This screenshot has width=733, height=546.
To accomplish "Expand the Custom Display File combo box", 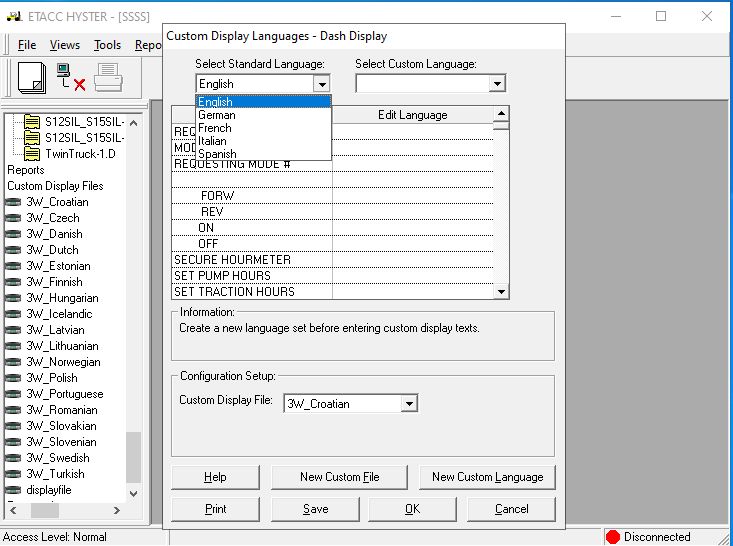I will tap(408, 404).
